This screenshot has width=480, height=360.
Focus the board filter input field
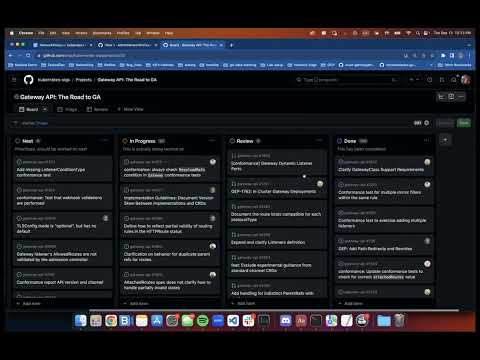coord(213,123)
